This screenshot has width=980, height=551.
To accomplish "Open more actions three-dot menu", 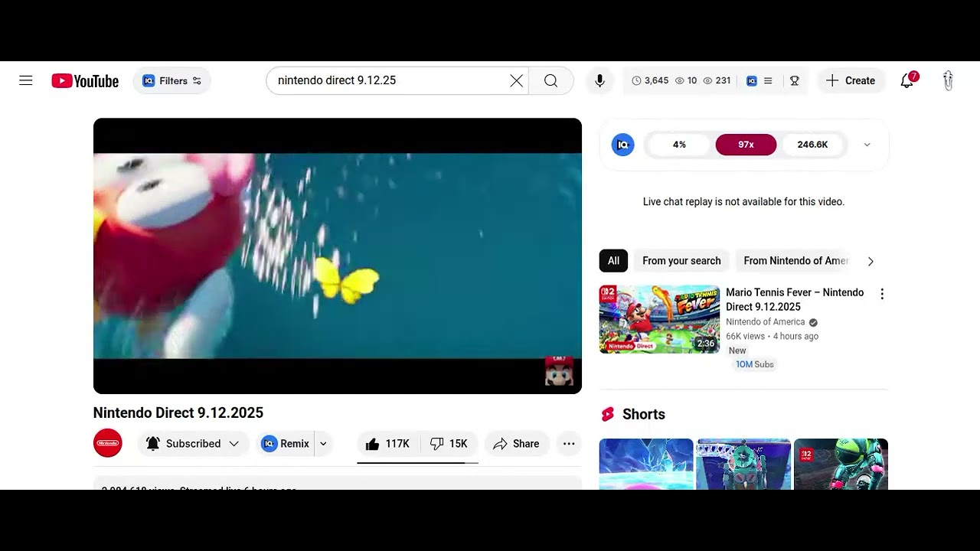I will [x=569, y=444].
